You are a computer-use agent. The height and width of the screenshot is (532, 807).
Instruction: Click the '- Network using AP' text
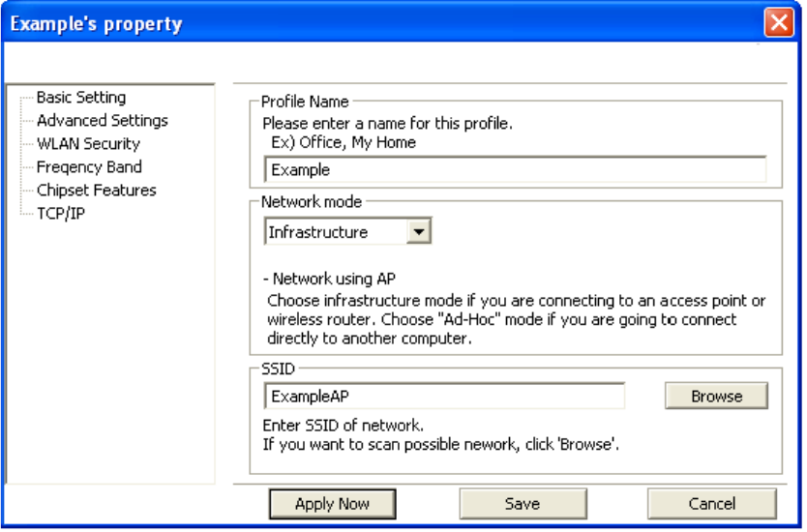click(329, 279)
